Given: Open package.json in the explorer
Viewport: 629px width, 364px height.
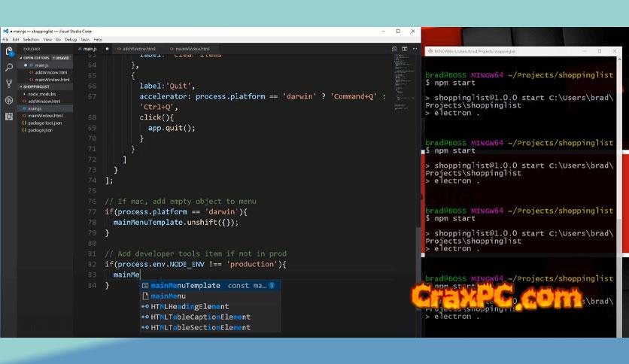Looking at the screenshot, I should 40,130.
